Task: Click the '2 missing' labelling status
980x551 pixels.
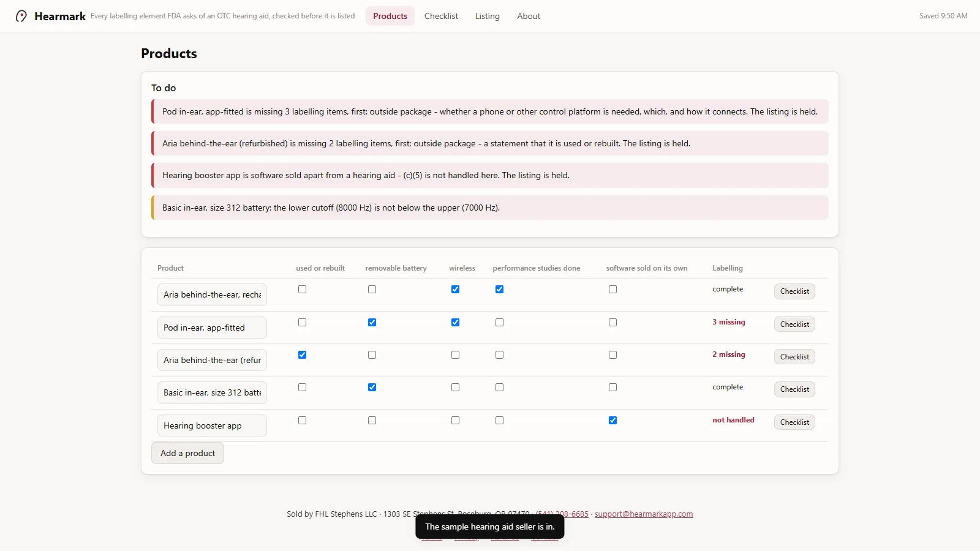Action: tap(728, 354)
